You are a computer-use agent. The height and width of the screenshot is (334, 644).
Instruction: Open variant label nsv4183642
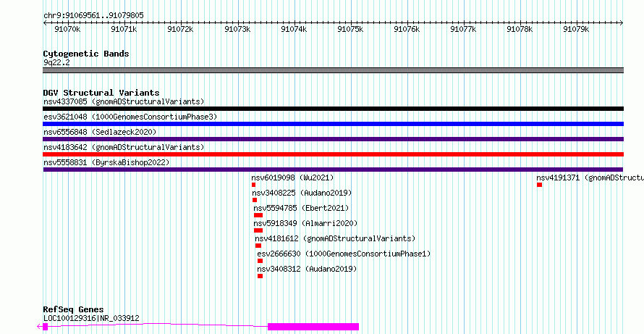tap(124, 147)
